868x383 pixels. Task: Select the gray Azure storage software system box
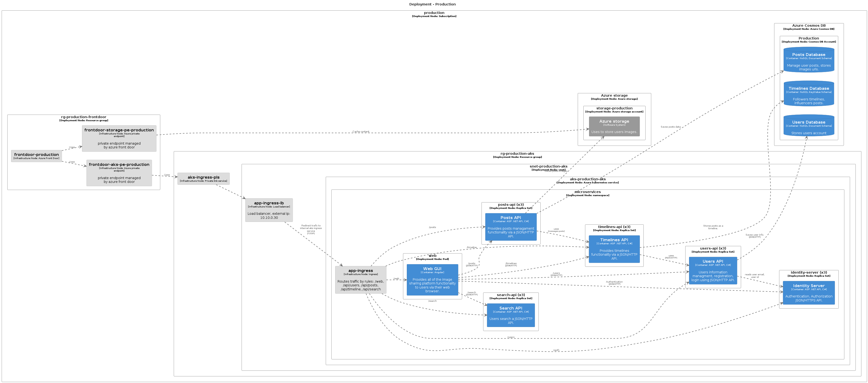[x=614, y=126]
